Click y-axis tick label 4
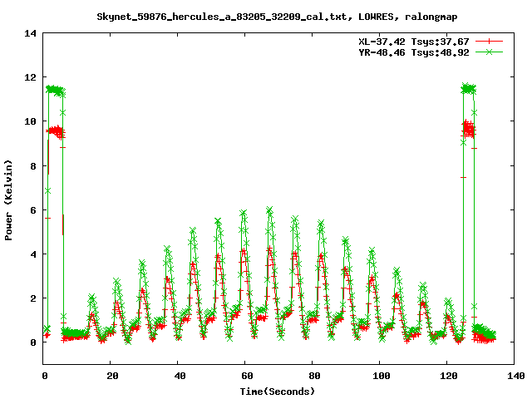The width and height of the screenshot is (532, 399). (x=33, y=254)
